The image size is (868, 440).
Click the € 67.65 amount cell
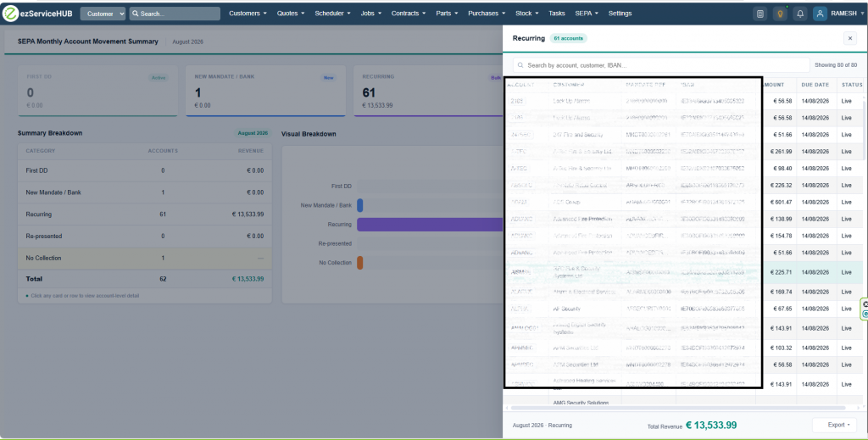782,309
